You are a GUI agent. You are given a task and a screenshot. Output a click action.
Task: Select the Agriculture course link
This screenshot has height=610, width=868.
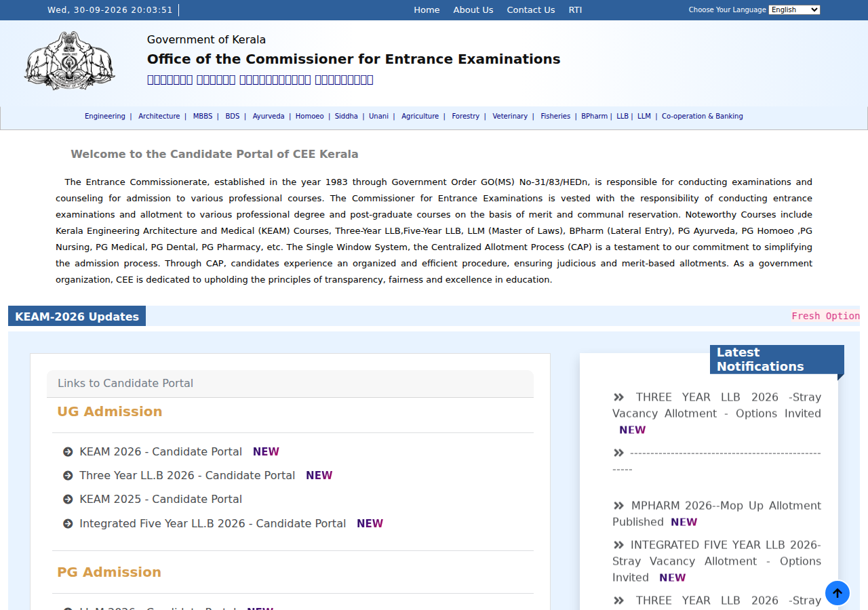pos(420,117)
